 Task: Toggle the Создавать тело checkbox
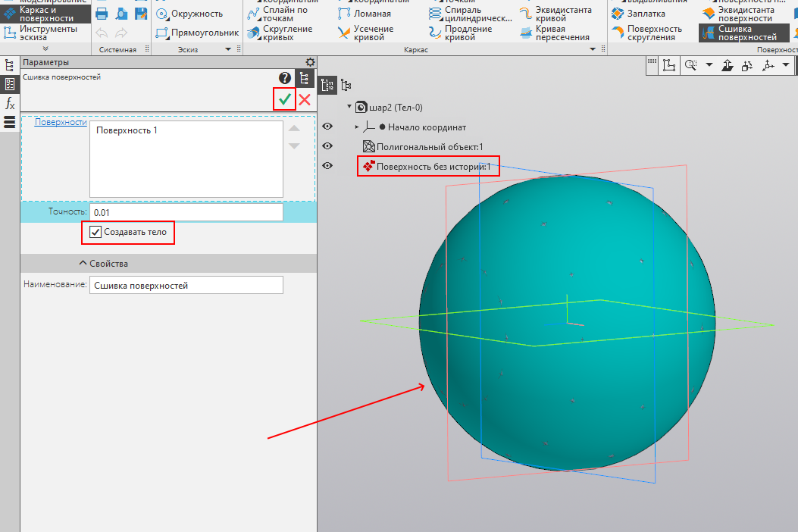point(95,232)
